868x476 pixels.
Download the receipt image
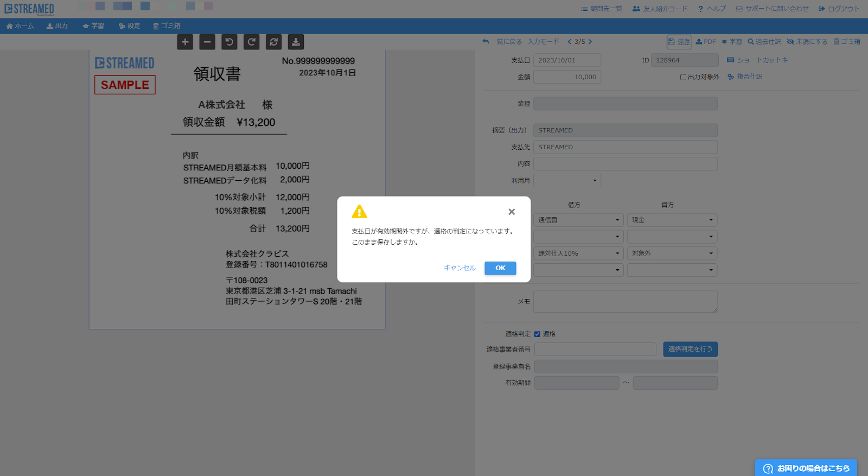[296, 42]
